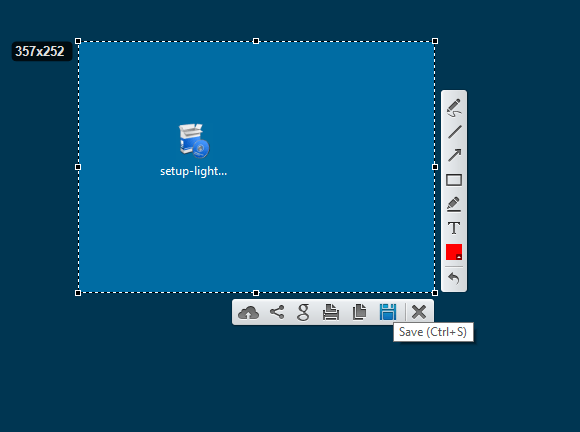Click the bottom-right selection corner handle

(435, 293)
